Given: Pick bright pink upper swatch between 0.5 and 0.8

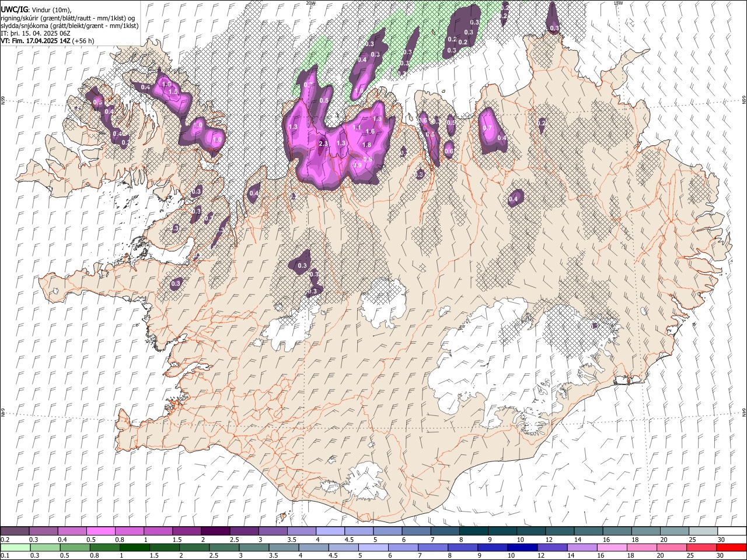Looking at the screenshot, I should 101,531.
